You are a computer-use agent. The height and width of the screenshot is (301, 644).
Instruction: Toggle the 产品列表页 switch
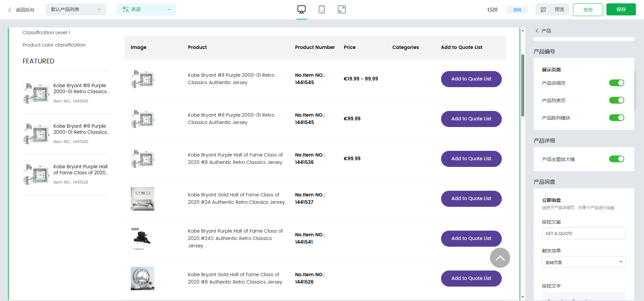tap(616, 100)
